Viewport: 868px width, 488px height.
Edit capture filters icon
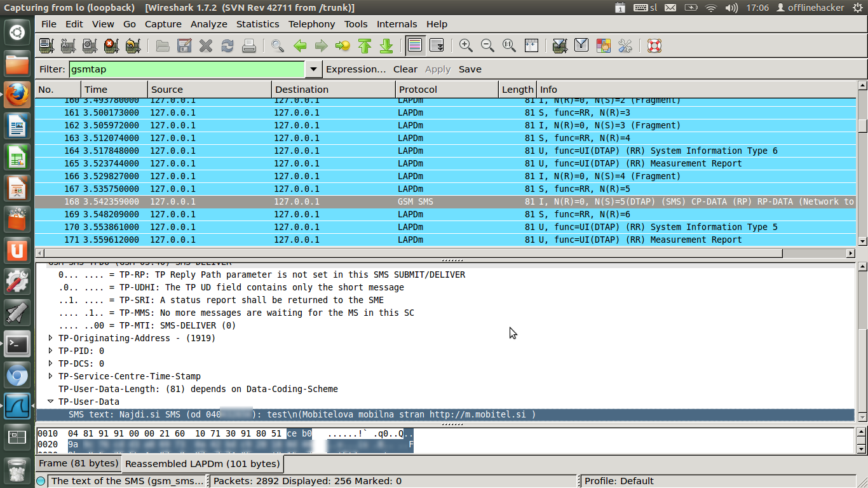tap(560, 46)
